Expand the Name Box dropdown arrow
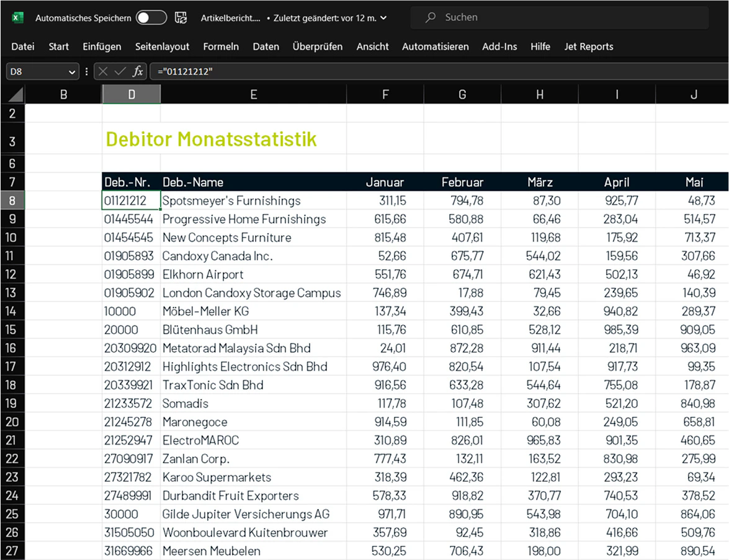Viewport: 729px width, 560px height. pyautogui.click(x=71, y=72)
